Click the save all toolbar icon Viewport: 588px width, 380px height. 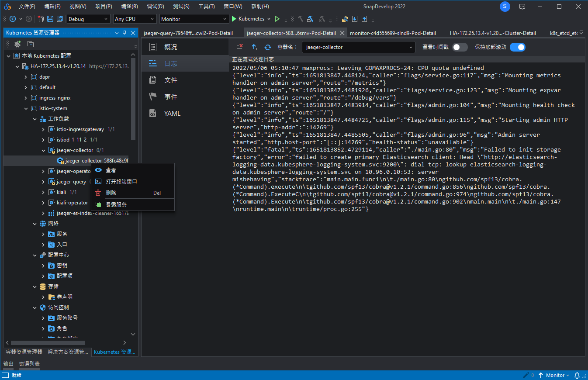tap(59, 19)
